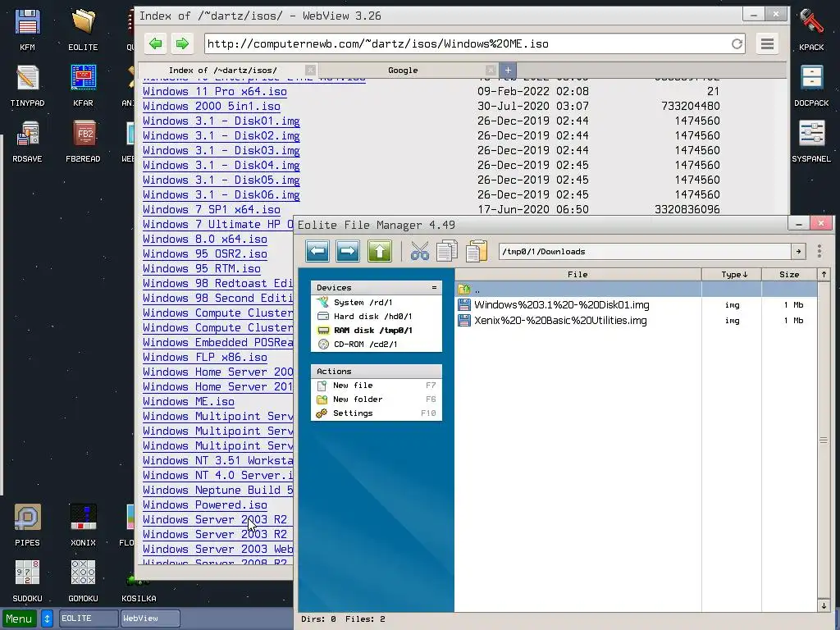Open 'Windows ME.iso' link

(x=188, y=401)
